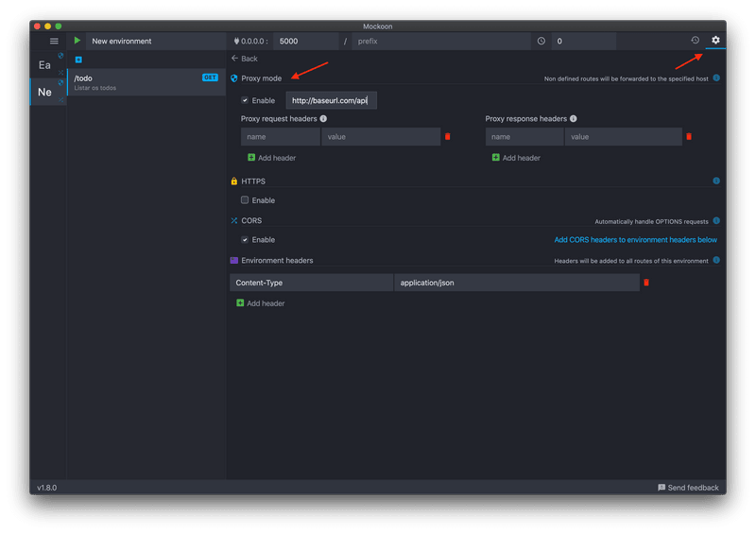Screen dimensions: 756x534
Task: Open environment settings gear icon
Action: coord(715,40)
